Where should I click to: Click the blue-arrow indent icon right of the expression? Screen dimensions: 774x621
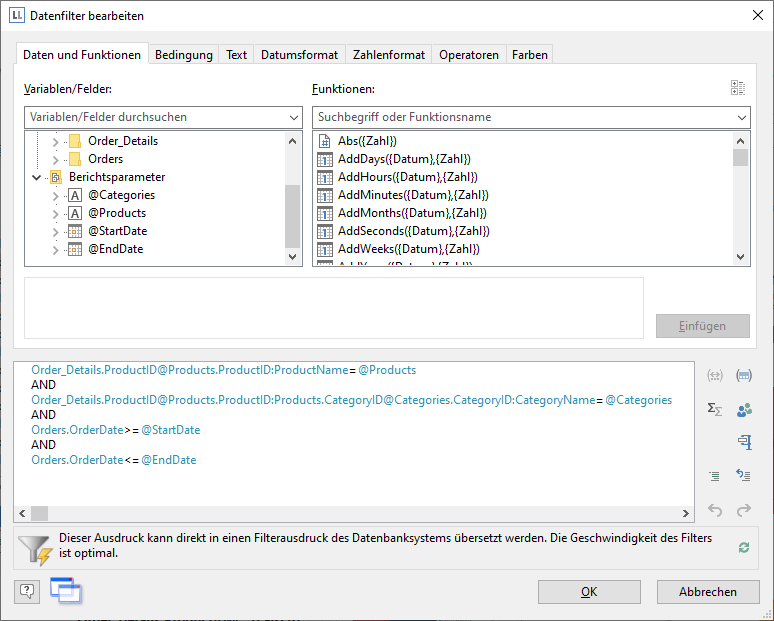pos(743,476)
